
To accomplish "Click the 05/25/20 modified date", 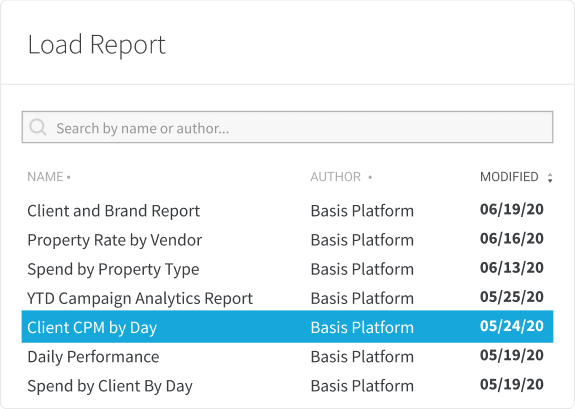I will [512, 297].
